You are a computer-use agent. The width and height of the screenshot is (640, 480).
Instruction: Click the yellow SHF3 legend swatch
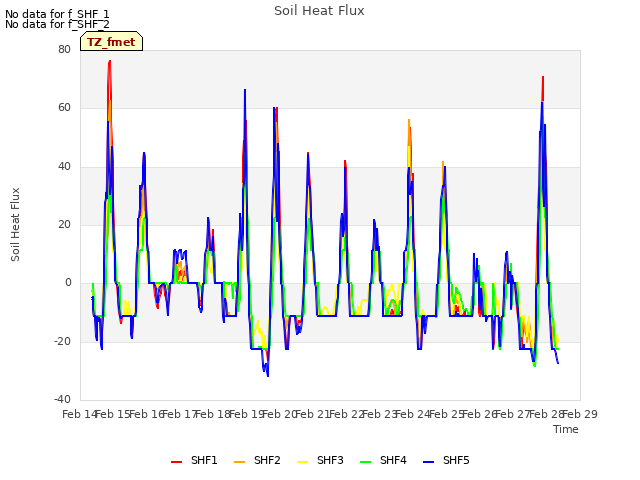tap(302, 462)
